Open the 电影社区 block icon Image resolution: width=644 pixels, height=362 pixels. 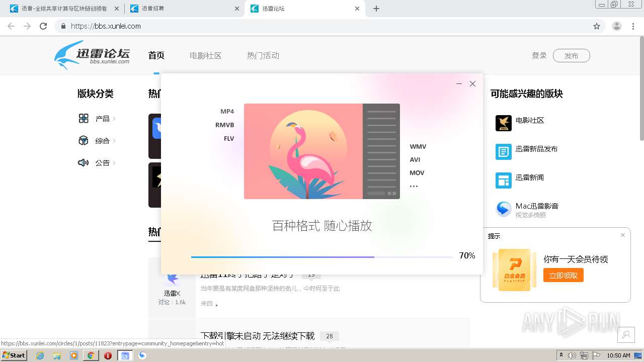(x=504, y=123)
